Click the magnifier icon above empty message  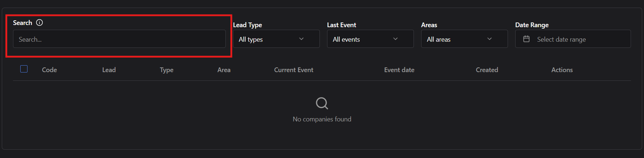[322, 103]
